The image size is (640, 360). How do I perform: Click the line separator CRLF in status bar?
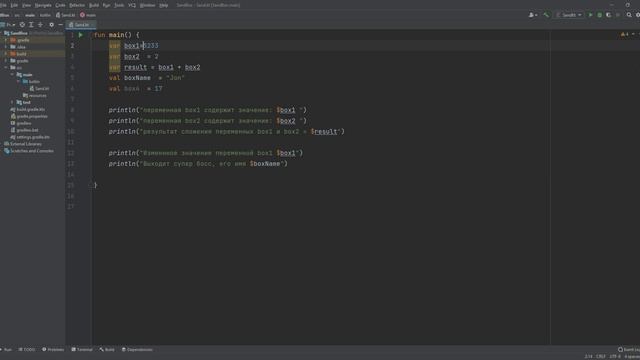601,357
